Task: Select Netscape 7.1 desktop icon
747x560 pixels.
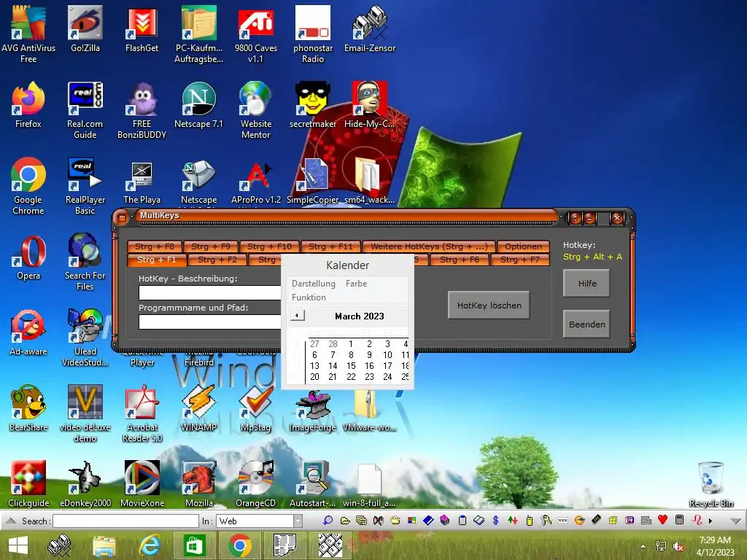Action: 198,105
